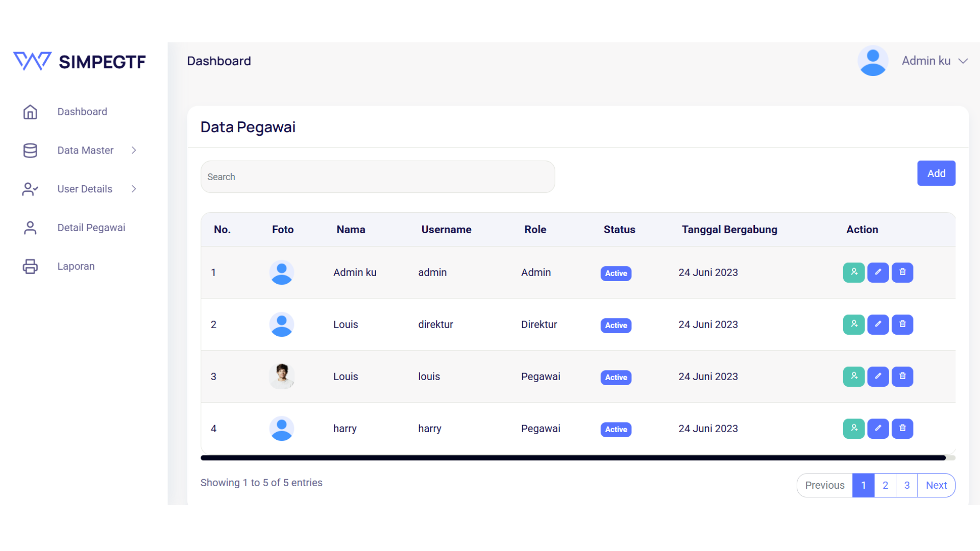Click the horizontal scrollbar under the table

[573, 458]
